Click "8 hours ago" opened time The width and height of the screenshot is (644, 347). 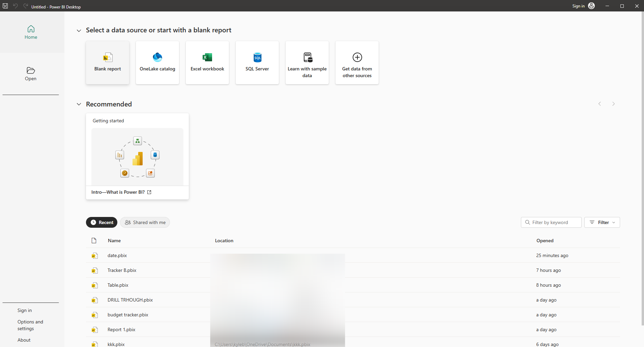pyautogui.click(x=549, y=285)
